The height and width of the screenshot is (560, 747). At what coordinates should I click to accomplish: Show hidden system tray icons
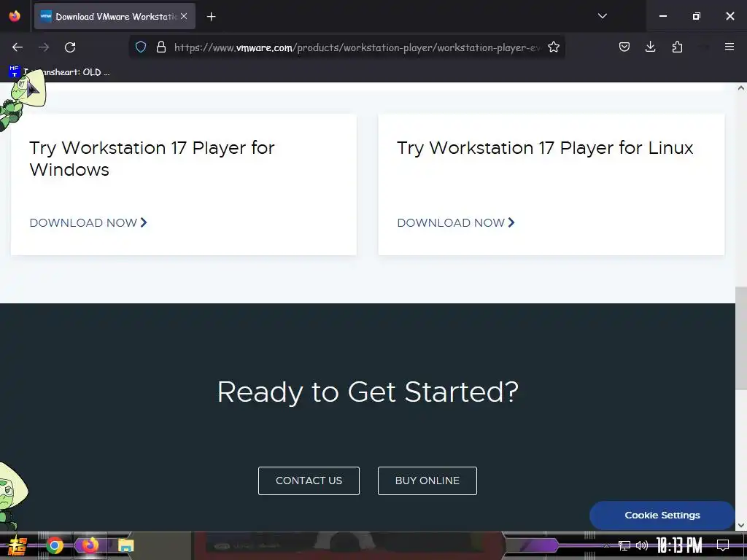[x=606, y=545]
